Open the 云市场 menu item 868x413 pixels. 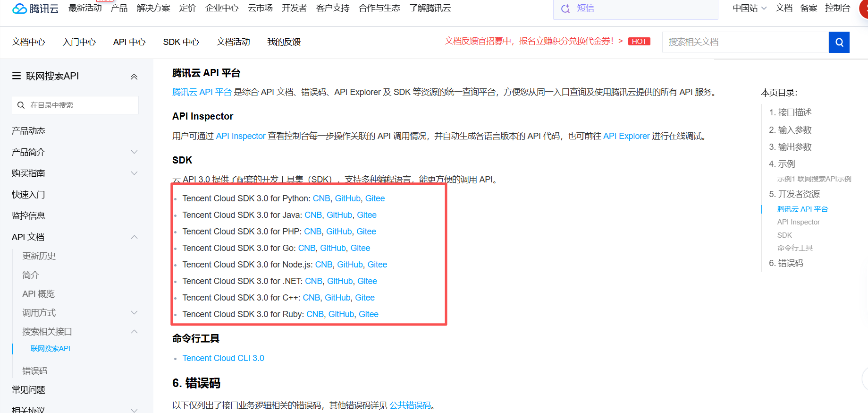coord(260,8)
